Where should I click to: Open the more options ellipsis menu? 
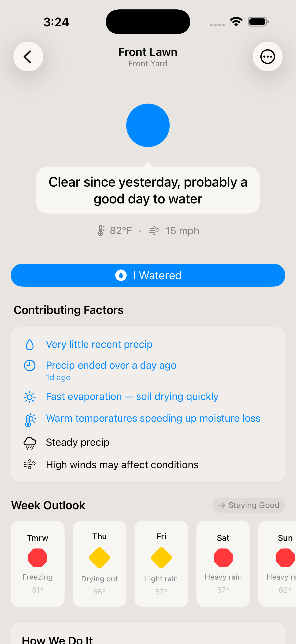pos(268,57)
